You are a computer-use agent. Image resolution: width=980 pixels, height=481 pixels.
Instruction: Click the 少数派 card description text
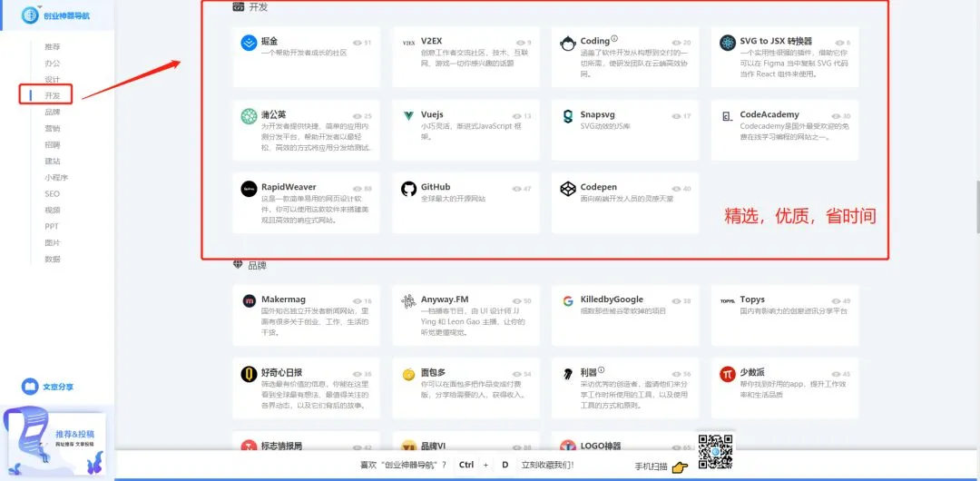[x=794, y=389]
